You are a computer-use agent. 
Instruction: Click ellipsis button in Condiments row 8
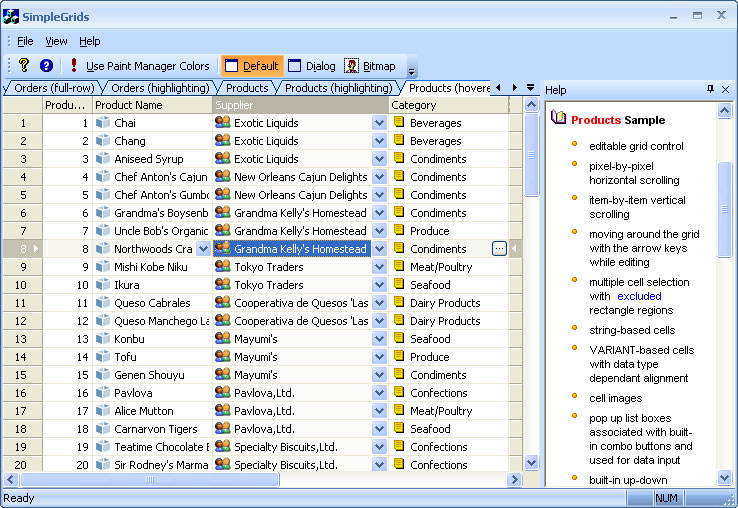499,249
